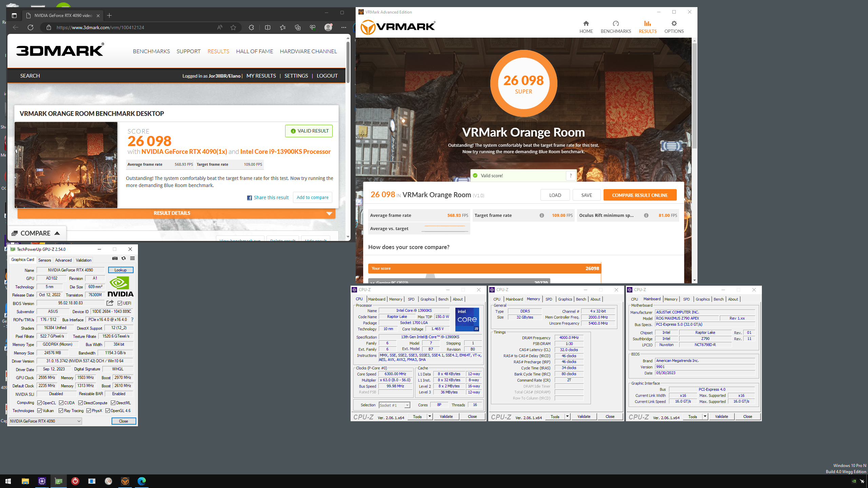
Task: Toggle OpenCL checkbox in GPU-Z
Action: 40,403
